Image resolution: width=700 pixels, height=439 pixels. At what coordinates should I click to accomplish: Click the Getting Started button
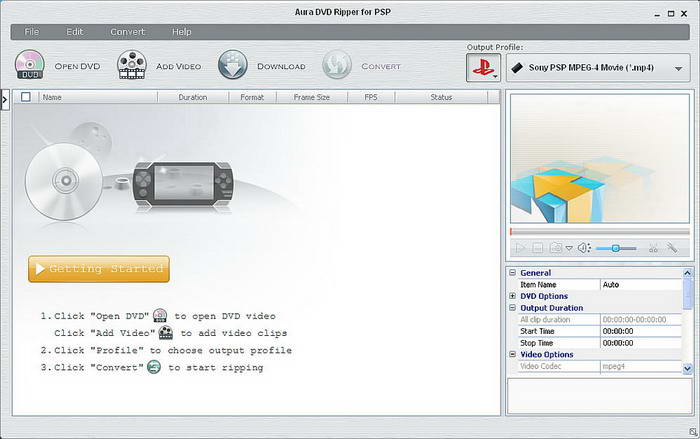click(x=99, y=269)
